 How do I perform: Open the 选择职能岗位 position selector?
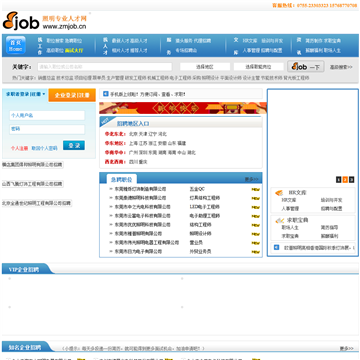(258, 67)
